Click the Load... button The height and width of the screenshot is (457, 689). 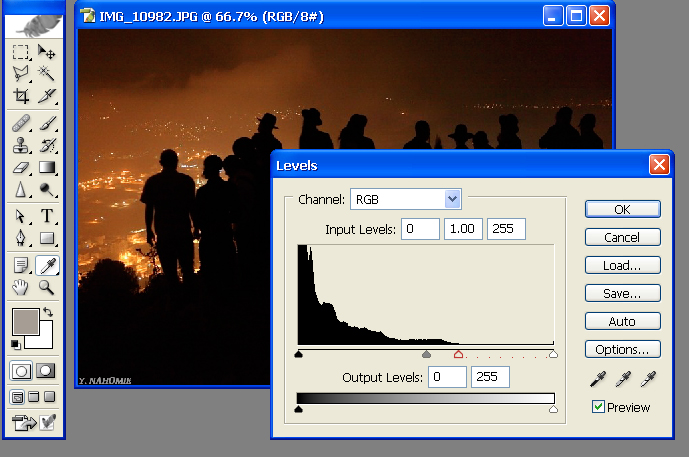tap(622, 265)
